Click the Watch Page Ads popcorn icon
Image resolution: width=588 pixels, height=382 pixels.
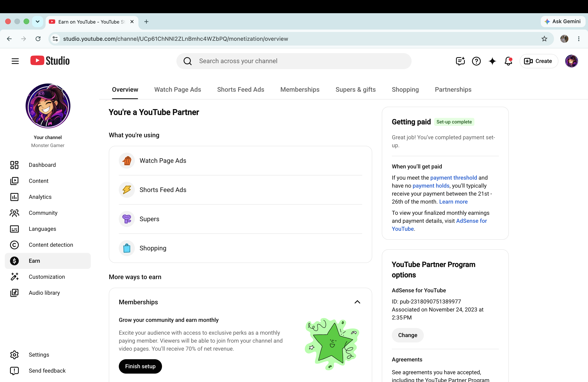[x=127, y=161]
